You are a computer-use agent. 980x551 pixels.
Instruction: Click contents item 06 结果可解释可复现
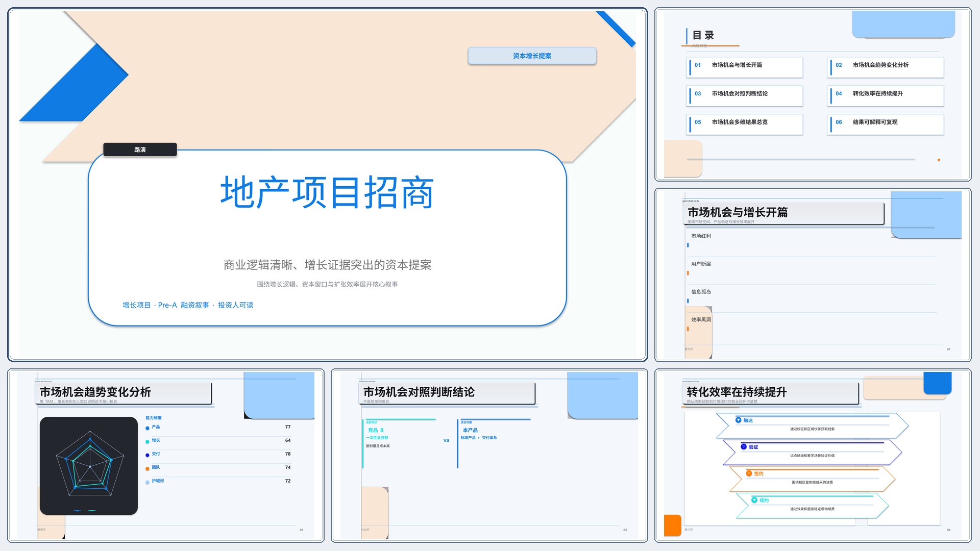coord(886,124)
